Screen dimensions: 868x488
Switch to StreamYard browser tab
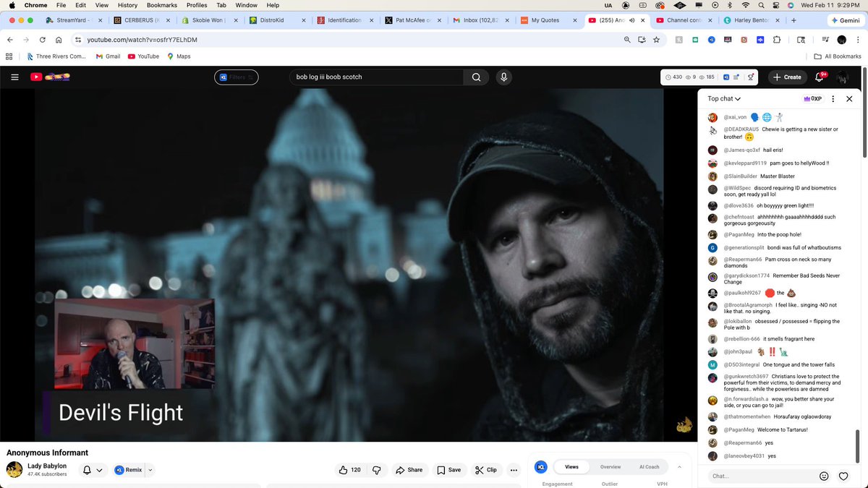73,20
